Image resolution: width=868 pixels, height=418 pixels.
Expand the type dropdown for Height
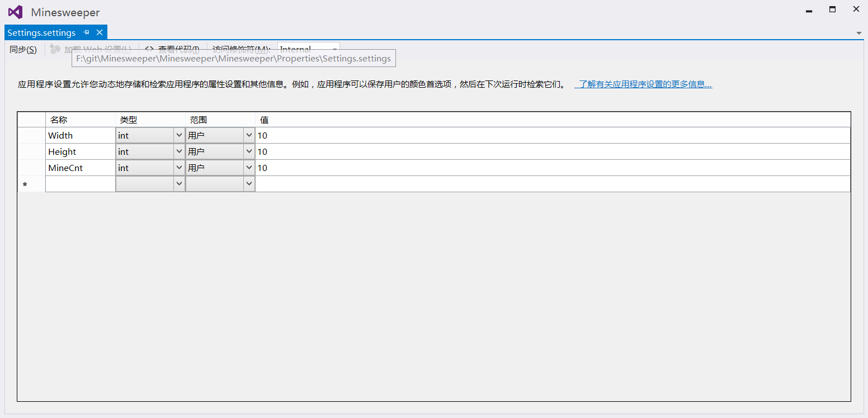tap(179, 151)
